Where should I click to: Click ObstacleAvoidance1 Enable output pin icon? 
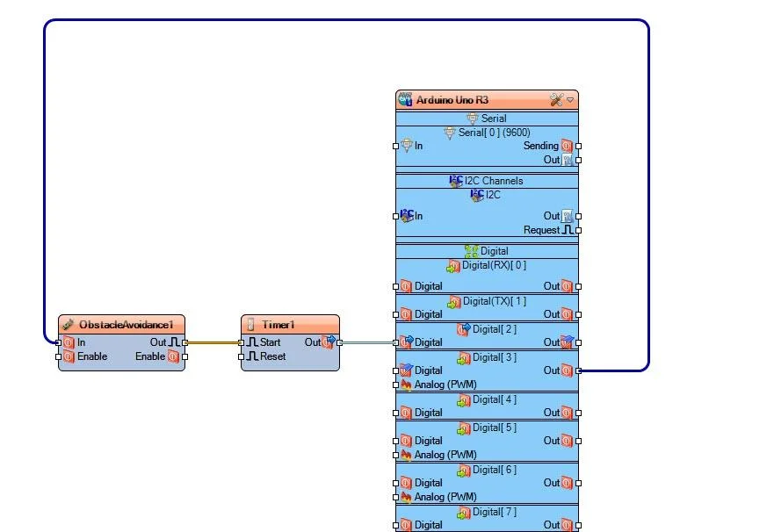(x=173, y=356)
